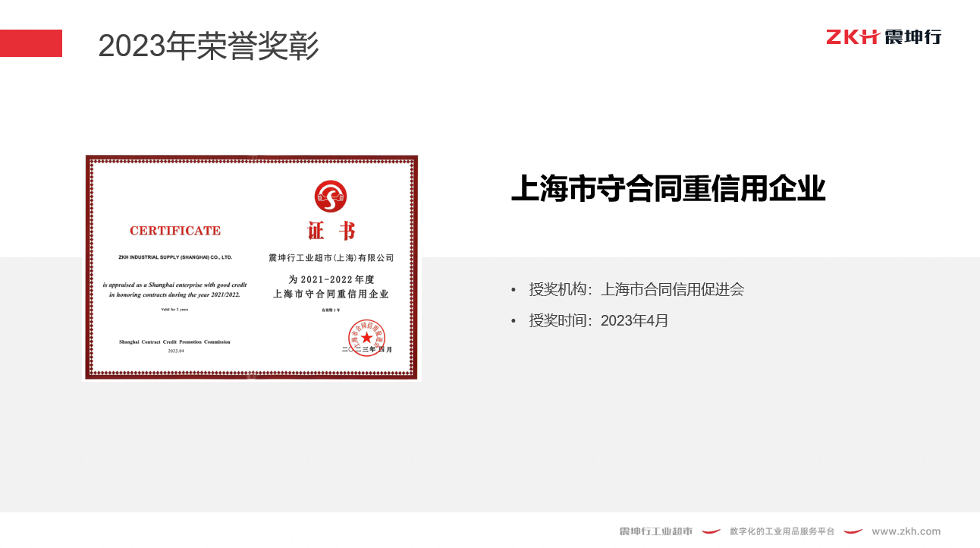Click the red accent block beside the title
Screen dimensions: 980x548
coord(31,43)
